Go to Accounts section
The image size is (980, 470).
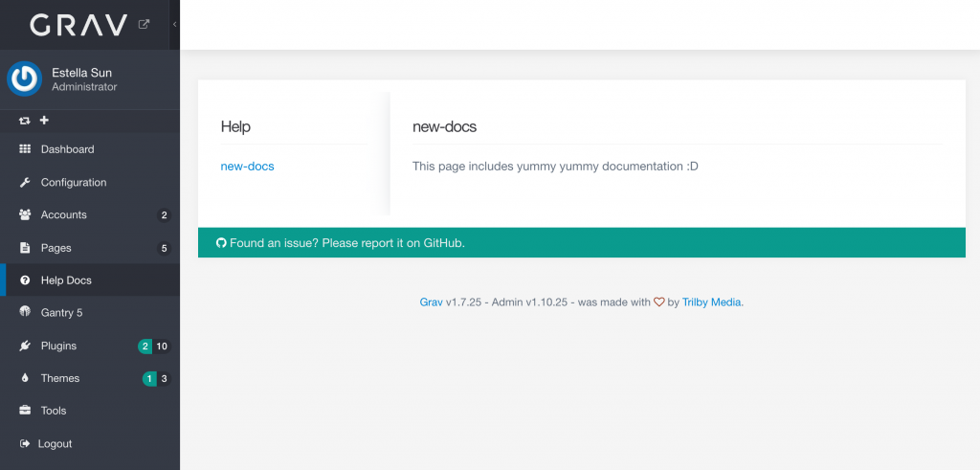(90, 215)
